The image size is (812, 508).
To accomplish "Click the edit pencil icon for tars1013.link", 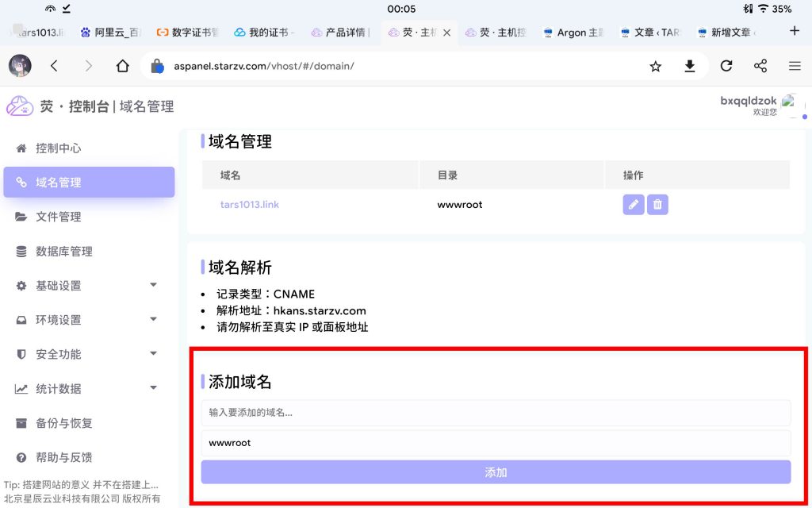I will 633,205.
